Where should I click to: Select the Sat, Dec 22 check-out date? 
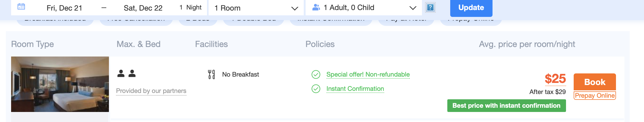143,8
